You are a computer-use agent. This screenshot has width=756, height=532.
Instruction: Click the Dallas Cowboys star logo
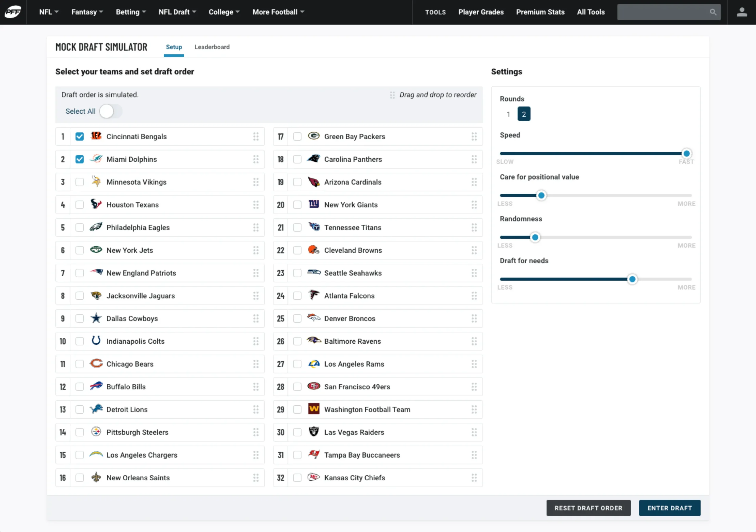(96, 318)
